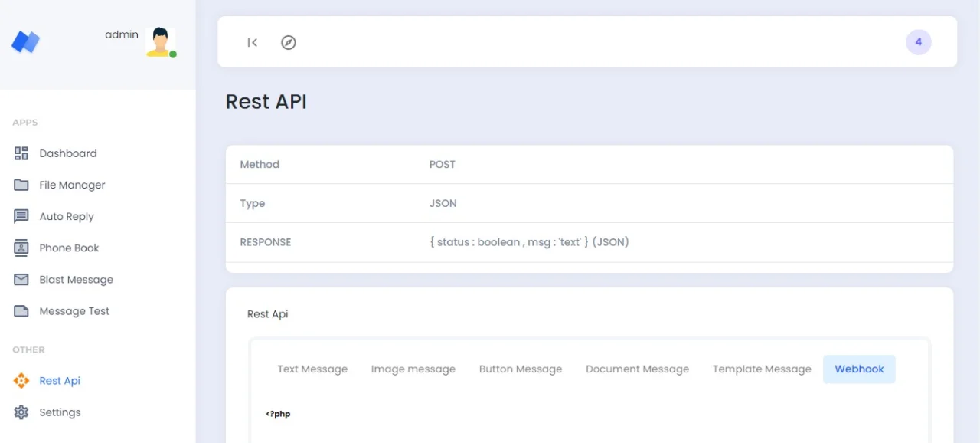The width and height of the screenshot is (980, 443).
Task: Open the notification badge showing 4
Action: pos(918,42)
